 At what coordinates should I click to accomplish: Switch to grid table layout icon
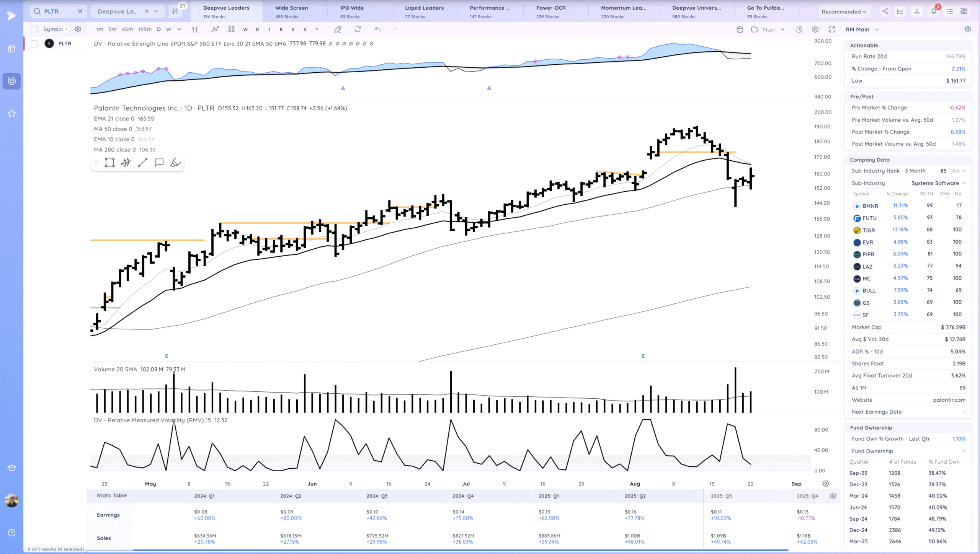tap(964, 11)
